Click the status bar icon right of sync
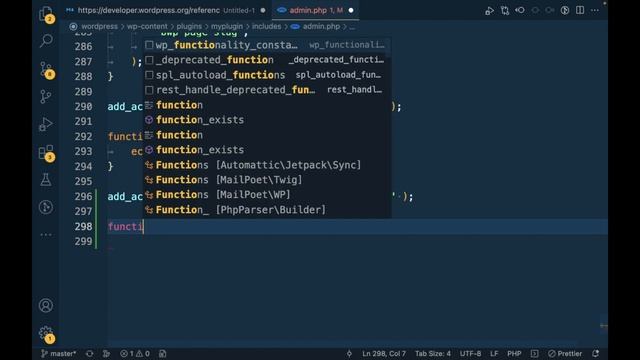 pos(107,353)
